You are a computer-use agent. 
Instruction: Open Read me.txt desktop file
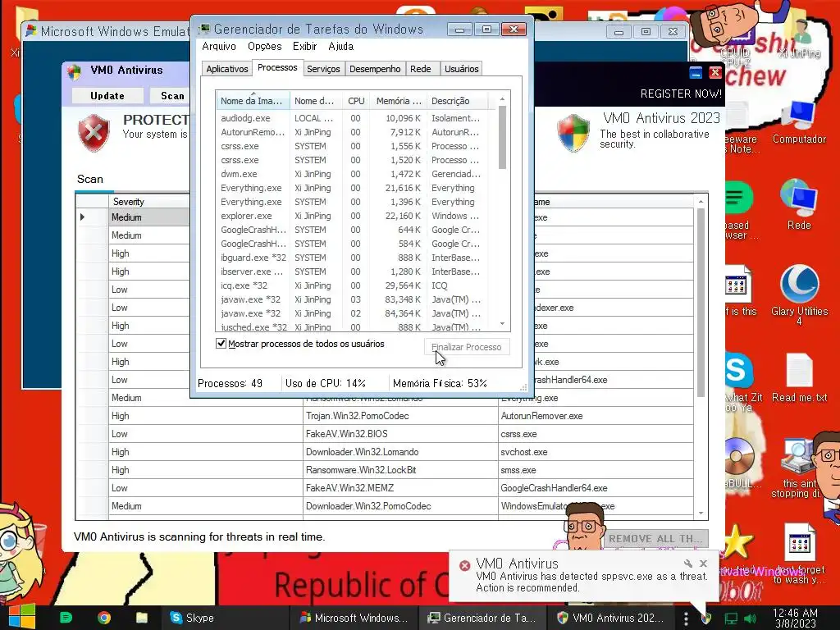pyautogui.click(x=799, y=377)
